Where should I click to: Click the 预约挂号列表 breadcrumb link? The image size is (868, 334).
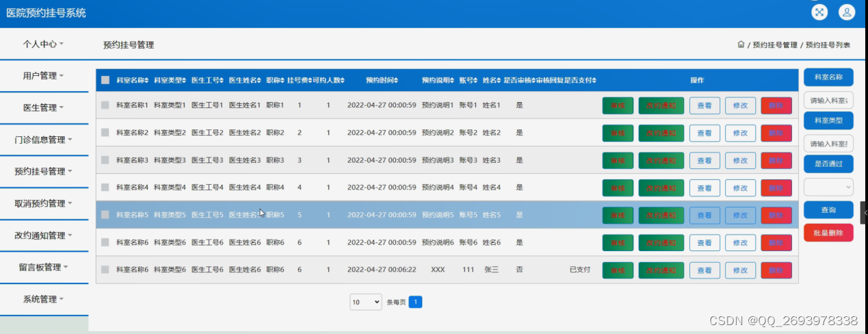click(828, 45)
